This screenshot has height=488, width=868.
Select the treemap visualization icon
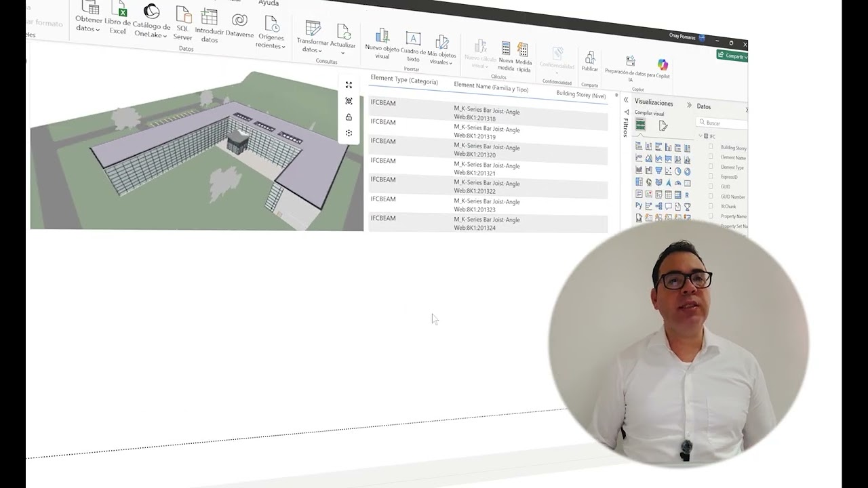[639, 182]
